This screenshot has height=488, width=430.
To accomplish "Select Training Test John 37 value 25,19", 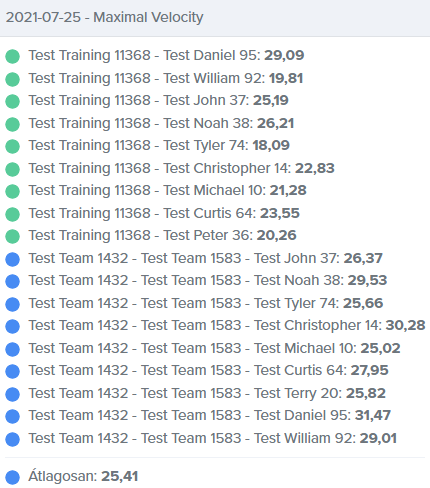I will [x=271, y=100].
